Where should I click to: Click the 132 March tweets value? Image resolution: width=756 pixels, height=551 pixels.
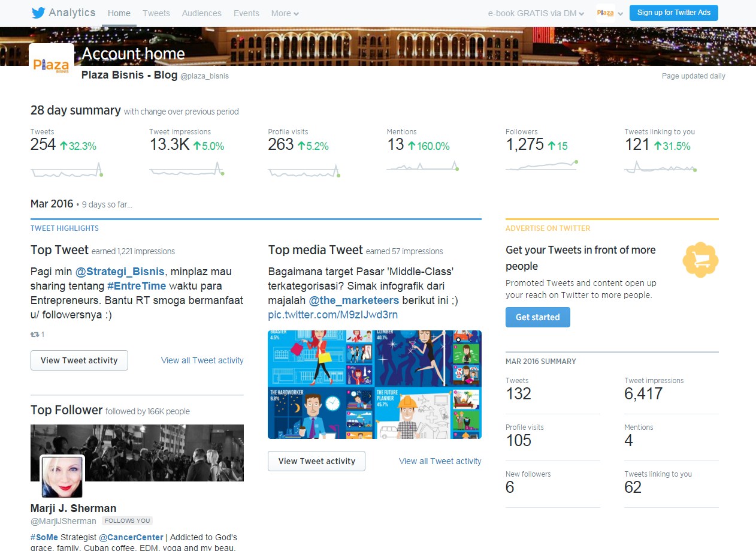click(x=518, y=394)
